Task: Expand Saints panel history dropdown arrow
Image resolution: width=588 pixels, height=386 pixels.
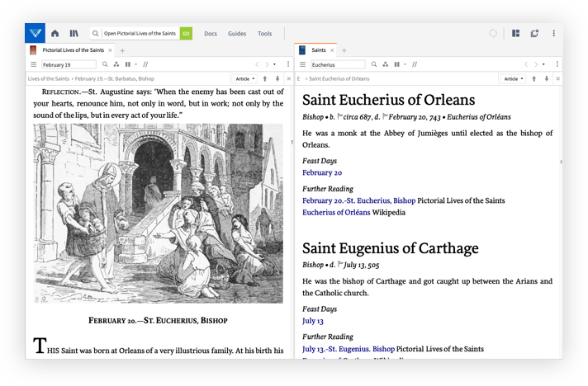Action: click(543, 64)
